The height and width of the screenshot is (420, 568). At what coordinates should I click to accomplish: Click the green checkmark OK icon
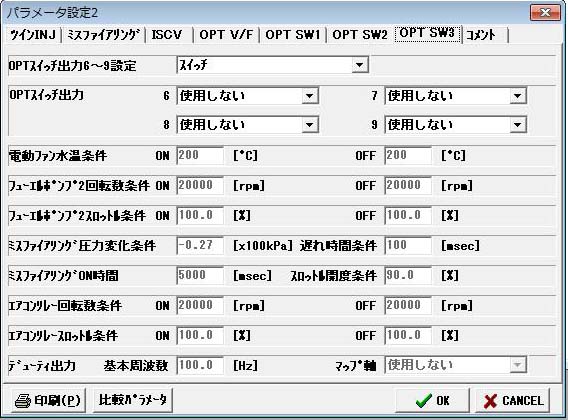pos(424,401)
